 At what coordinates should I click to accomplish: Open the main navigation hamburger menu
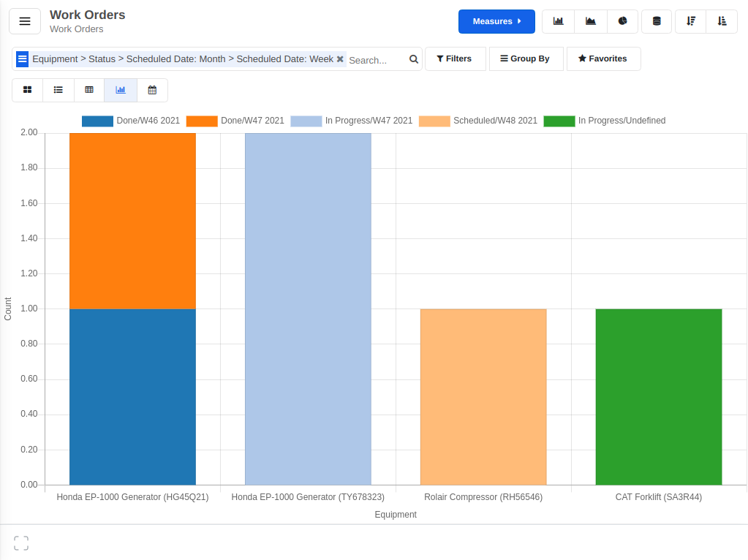(x=24, y=20)
